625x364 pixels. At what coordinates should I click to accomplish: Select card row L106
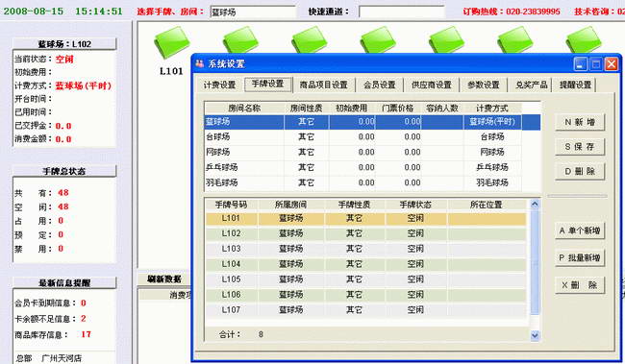(x=366, y=294)
